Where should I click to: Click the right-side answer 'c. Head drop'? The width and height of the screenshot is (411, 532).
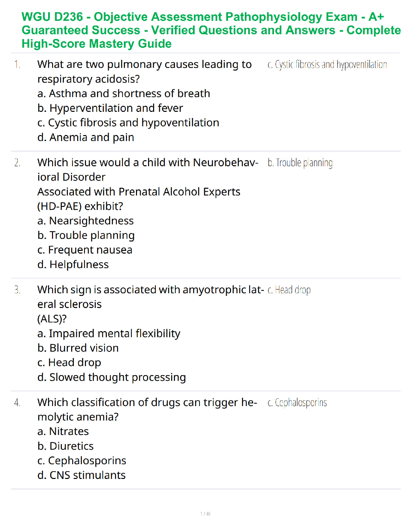289,290
